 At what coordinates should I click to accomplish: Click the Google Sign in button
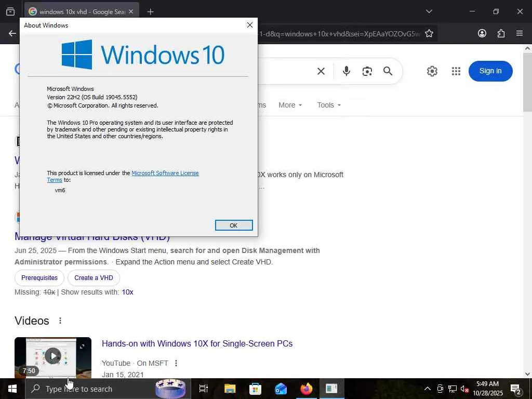(490, 71)
